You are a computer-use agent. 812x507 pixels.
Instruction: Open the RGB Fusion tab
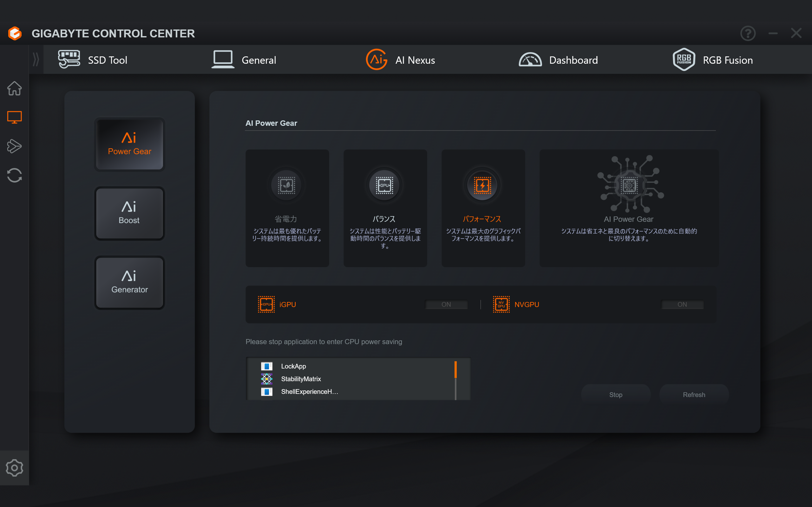(x=713, y=60)
